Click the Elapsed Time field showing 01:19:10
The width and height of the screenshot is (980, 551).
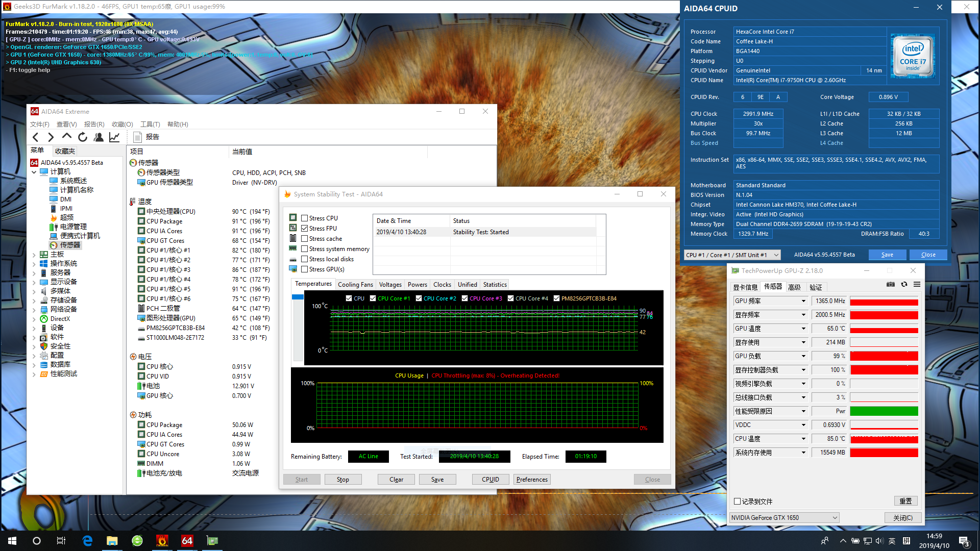click(x=585, y=456)
